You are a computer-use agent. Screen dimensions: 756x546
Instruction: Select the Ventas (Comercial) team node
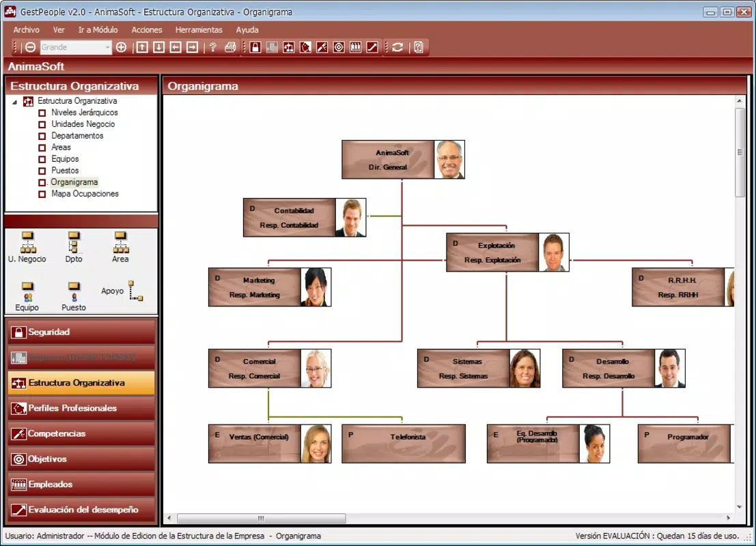pyautogui.click(x=270, y=444)
